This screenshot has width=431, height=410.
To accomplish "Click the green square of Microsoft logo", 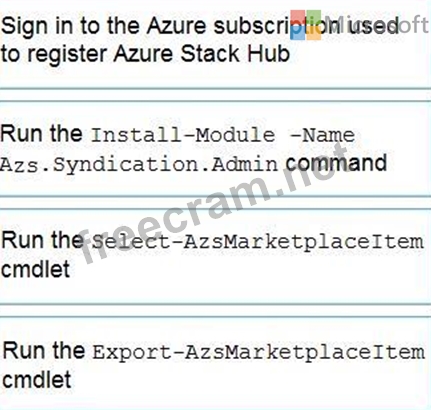I will [x=314, y=17].
